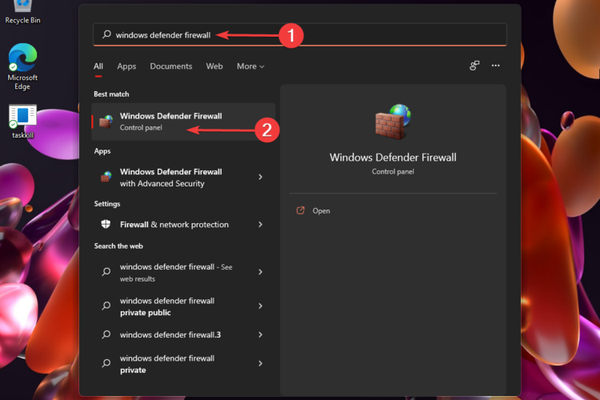The width and height of the screenshot is (600, 400).
Task: Click the three-dots more options icon
Action: [495, 66]
